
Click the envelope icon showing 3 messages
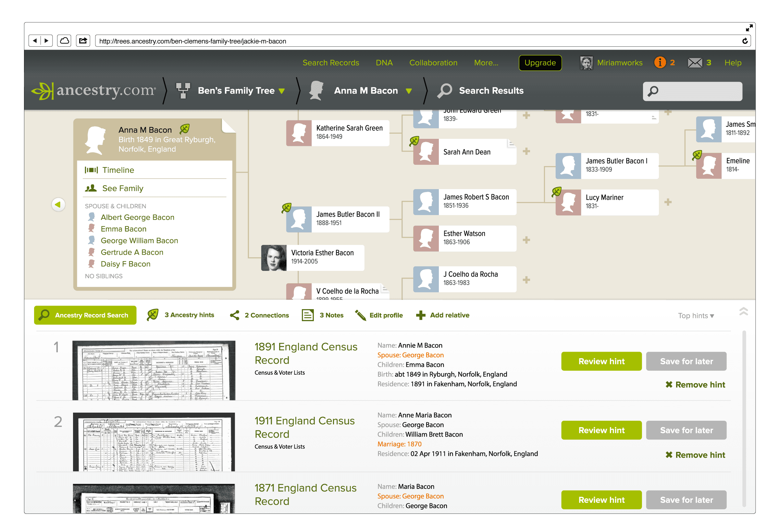695,63
